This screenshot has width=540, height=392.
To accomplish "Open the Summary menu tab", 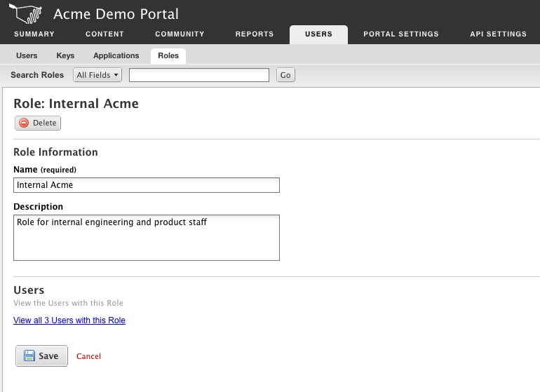I will 34,34.
